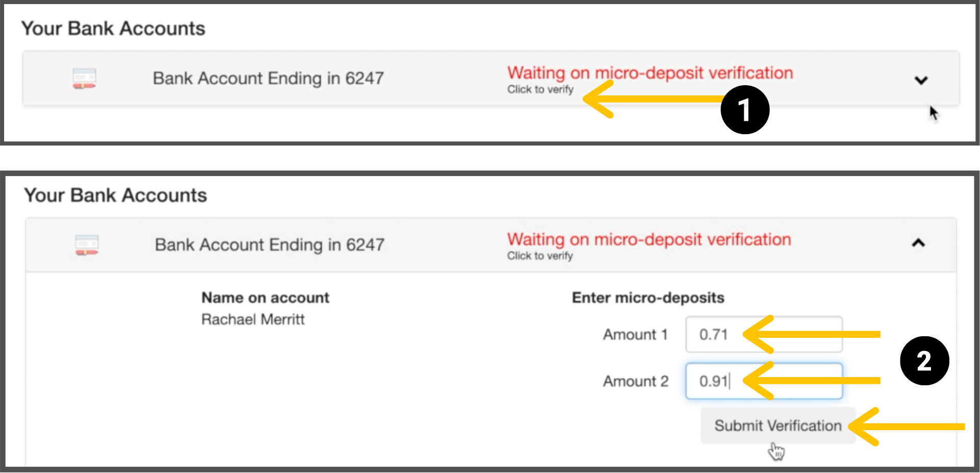Click the black number 2 step badge
The image size is (980, 473).
(x=924, y=361)
